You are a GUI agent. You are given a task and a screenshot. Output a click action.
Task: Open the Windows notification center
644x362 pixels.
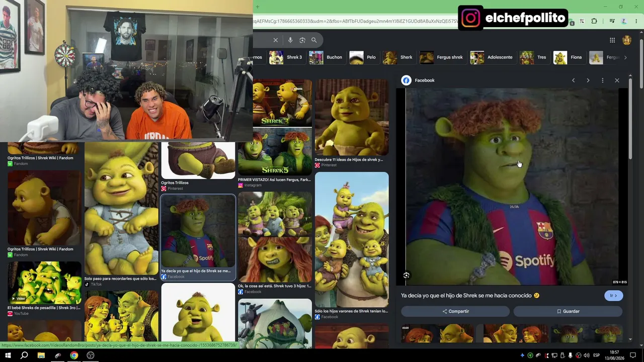pos(633,355)
